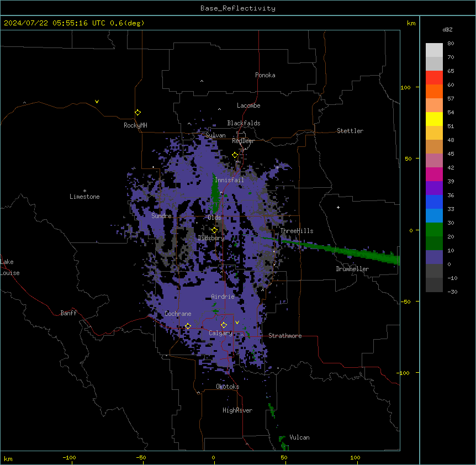Select the magenta 39-42 dBZ legend swatch
The image size is (476, 465).
pos(434,174)
